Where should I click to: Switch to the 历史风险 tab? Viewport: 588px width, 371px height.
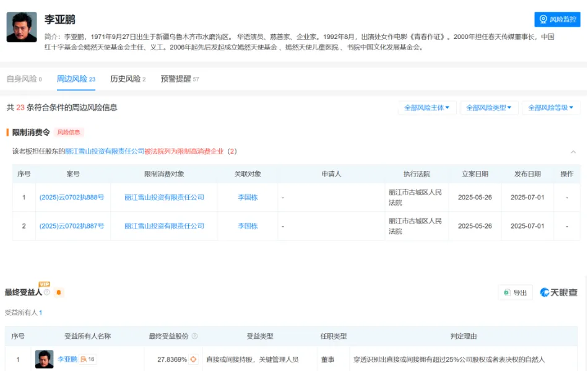(128, 79)
